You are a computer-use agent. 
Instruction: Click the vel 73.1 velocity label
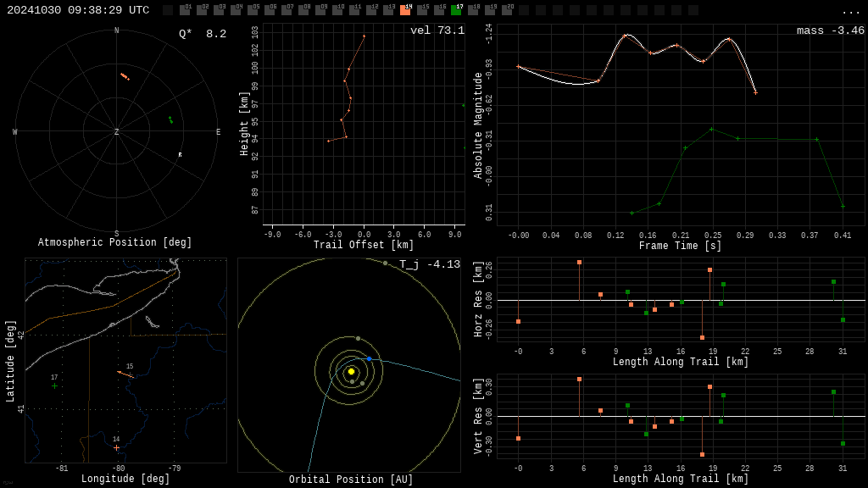tap(437, 30)
